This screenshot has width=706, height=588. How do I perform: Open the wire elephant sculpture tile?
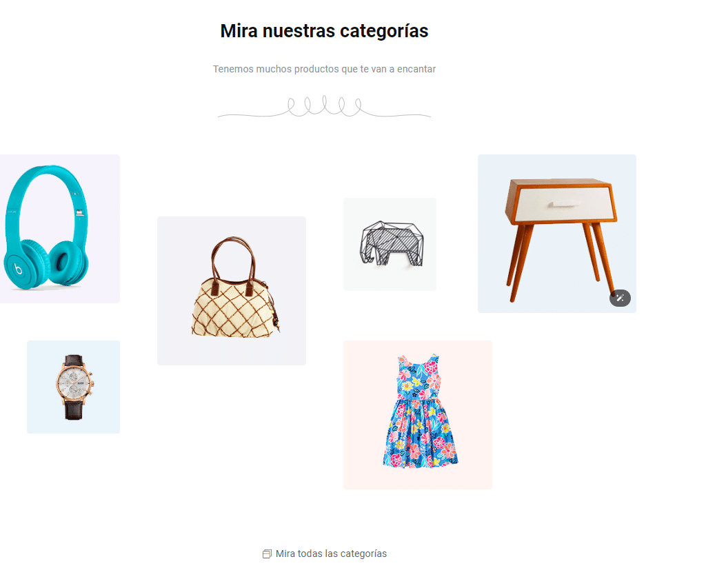390,245
